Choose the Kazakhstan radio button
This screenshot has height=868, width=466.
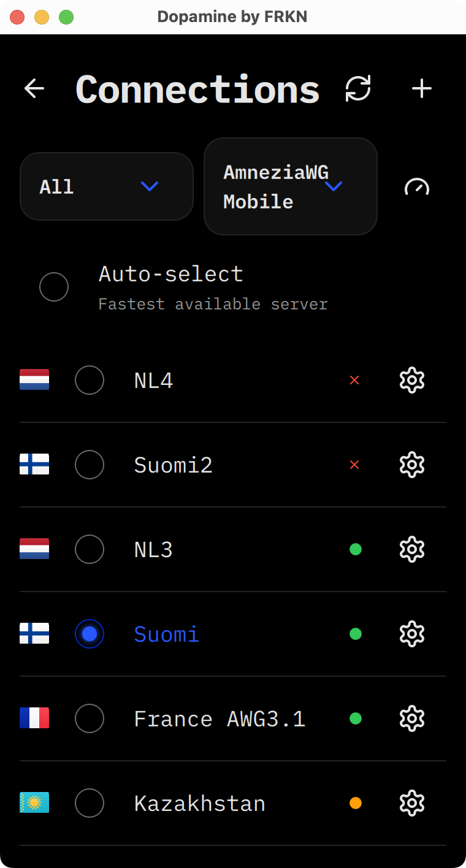[90, 803]
